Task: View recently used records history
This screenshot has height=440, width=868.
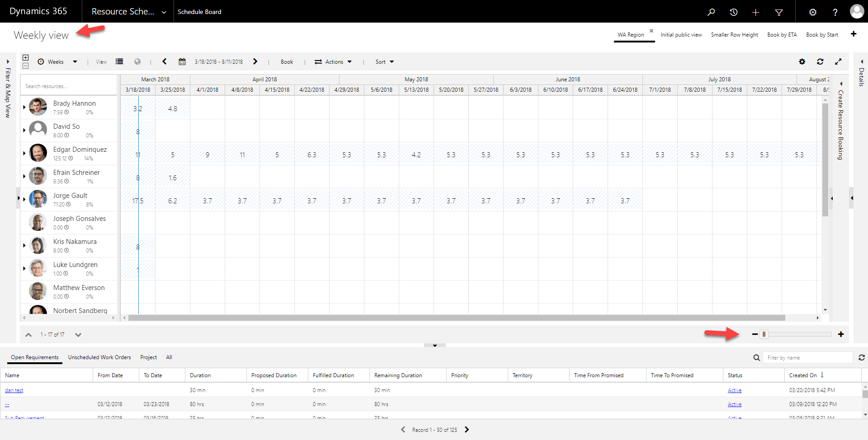Action: [733, 12]
